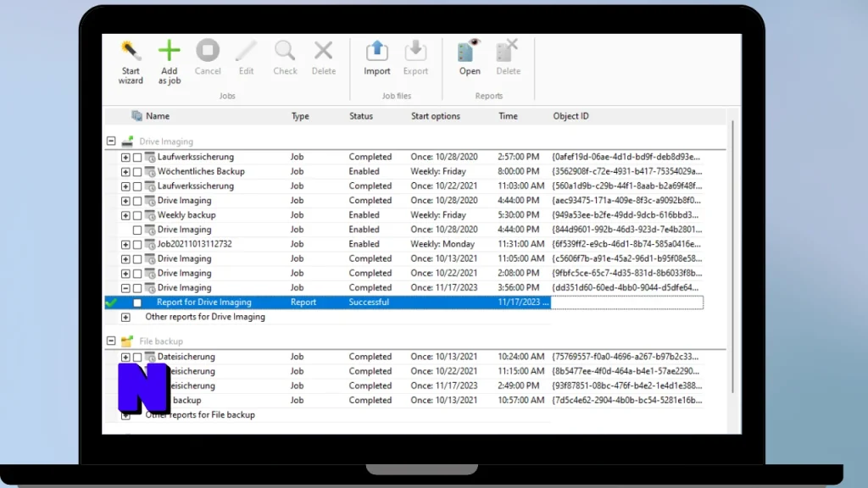Import a job file

[377, 58]
